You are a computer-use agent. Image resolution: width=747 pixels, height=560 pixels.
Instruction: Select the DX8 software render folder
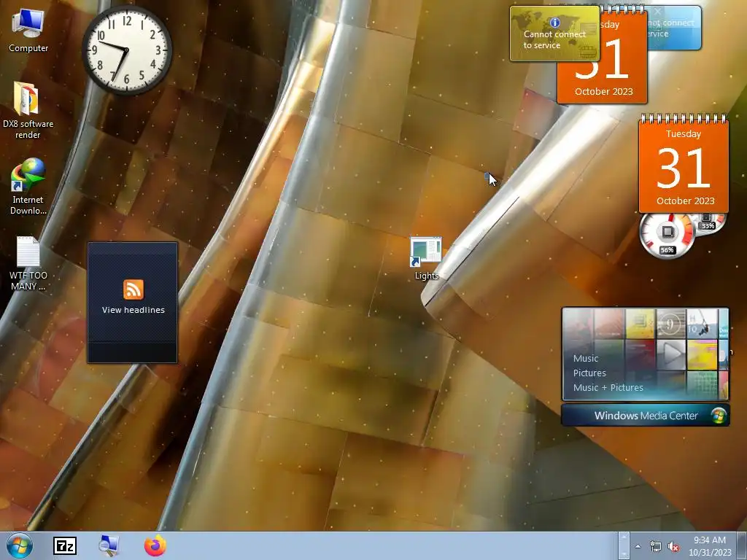(x=28, y=111)
